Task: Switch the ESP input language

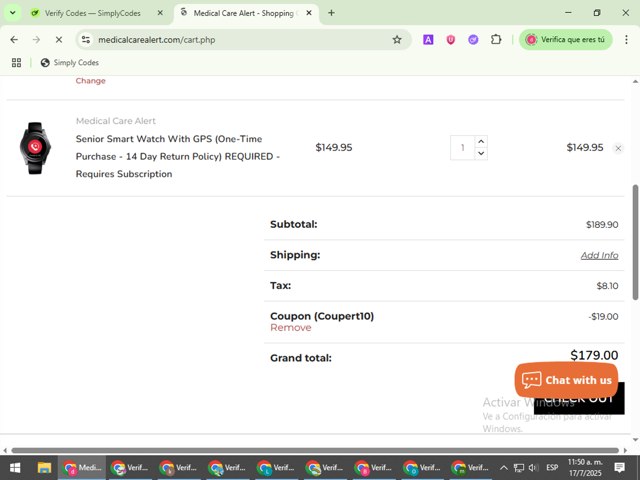Action: [552, 468]
